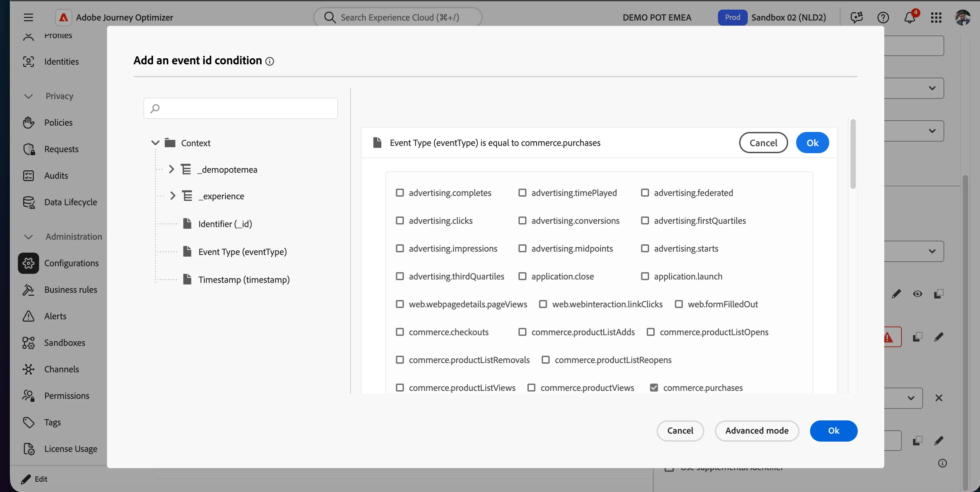Uncheck the commerce.purchases checkbox
Image resolution: width=980 pixels, height=492 pixels.
coord(654,388)
